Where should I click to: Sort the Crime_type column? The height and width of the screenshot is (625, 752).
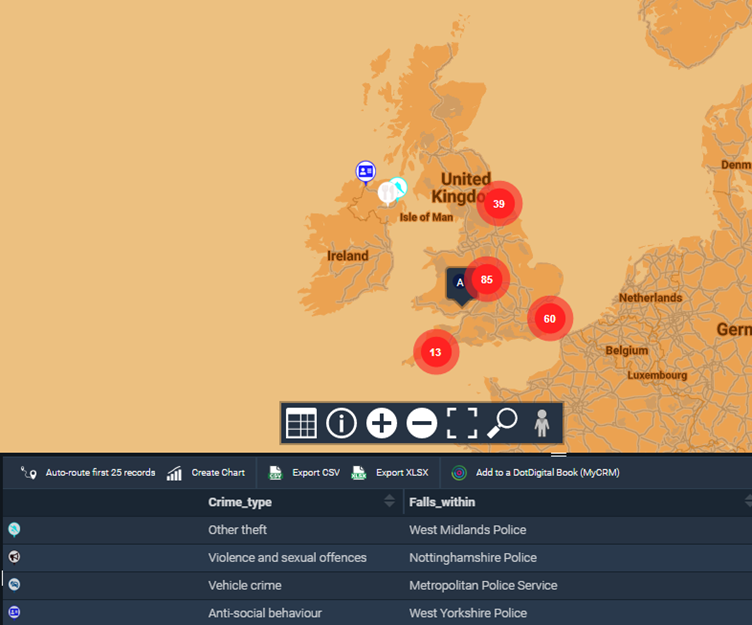389,501
